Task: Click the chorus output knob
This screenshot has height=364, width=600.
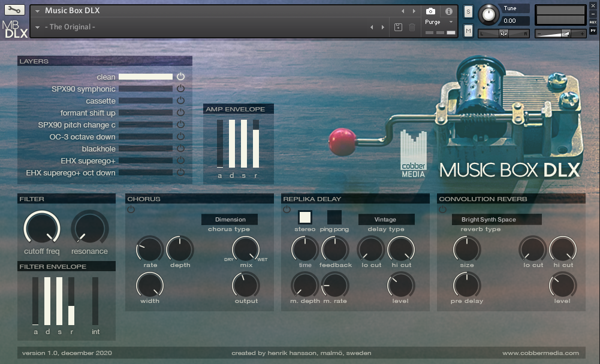Action: pos(246,285)
